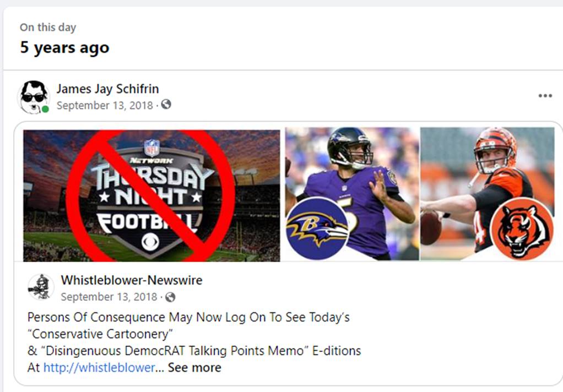Open James Jay Schifrin's profile name link

point(107,88)
